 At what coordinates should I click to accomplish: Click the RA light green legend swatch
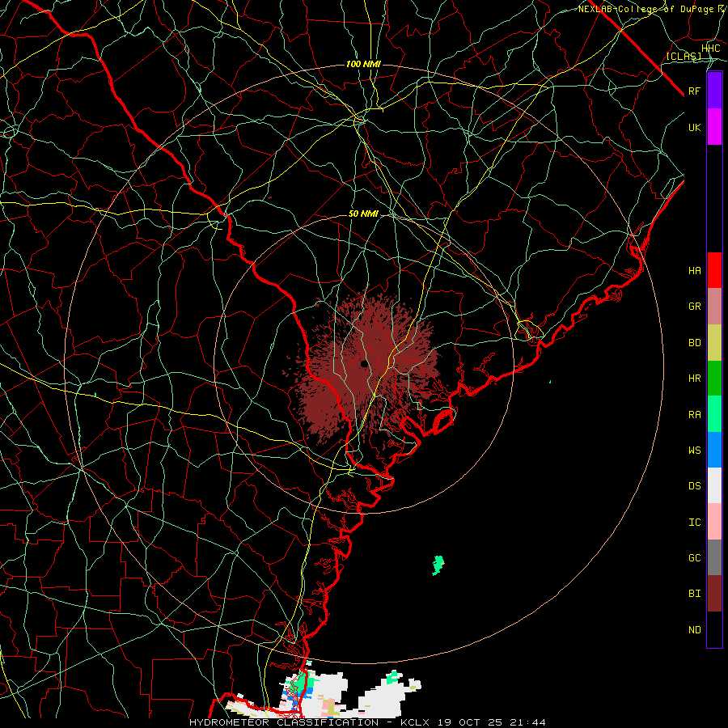[714, 414]
